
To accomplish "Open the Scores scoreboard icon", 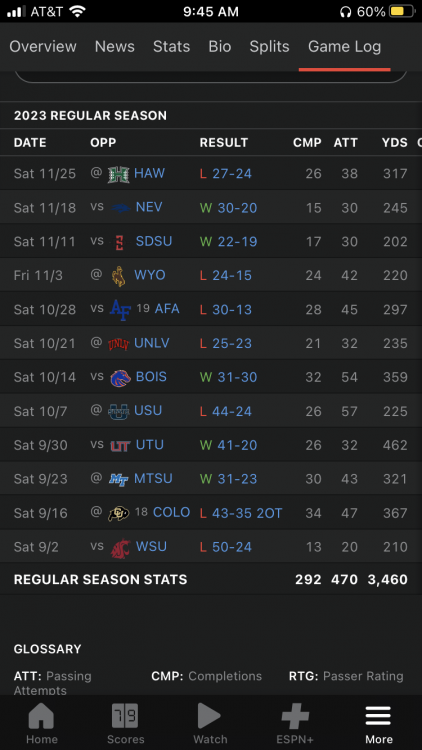I will 125,716.
